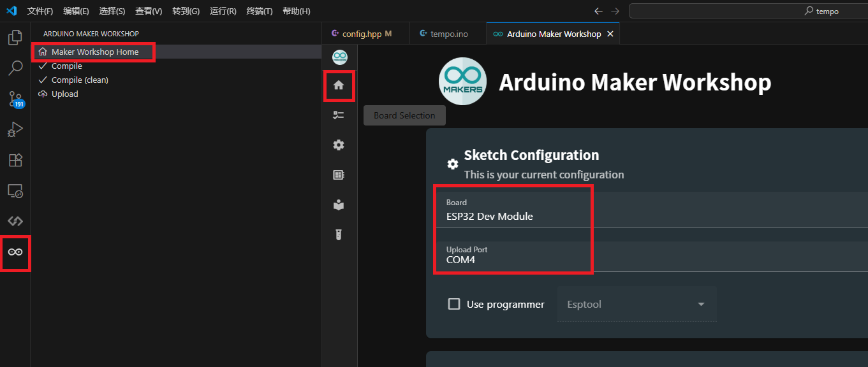The width and height of the screenshot is (868, 367).
Task: Open the 终端(T) menu
Action: tap(259, 11)
